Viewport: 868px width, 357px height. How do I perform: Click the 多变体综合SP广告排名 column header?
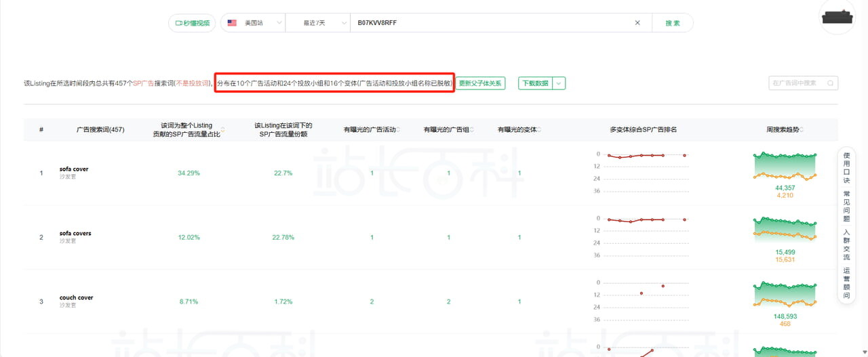(643, 129)
